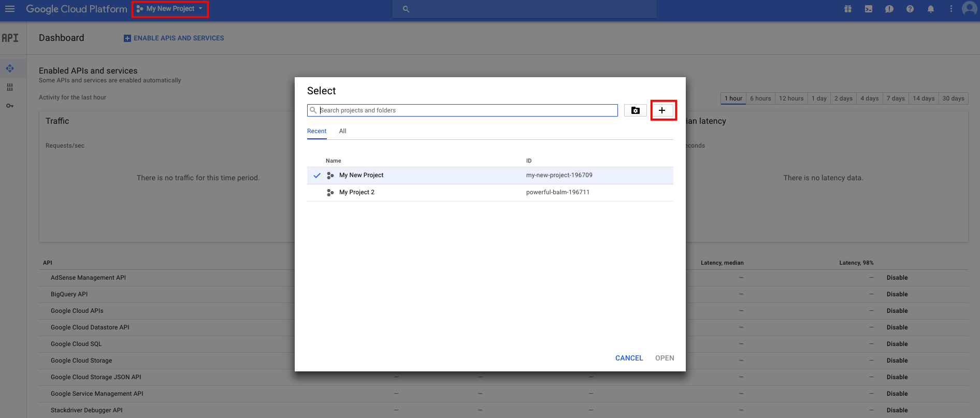This screenshot has width=980, height=418.
Task: Click the plus create project button
Action: pyautogui.click(x=662, y=110)
